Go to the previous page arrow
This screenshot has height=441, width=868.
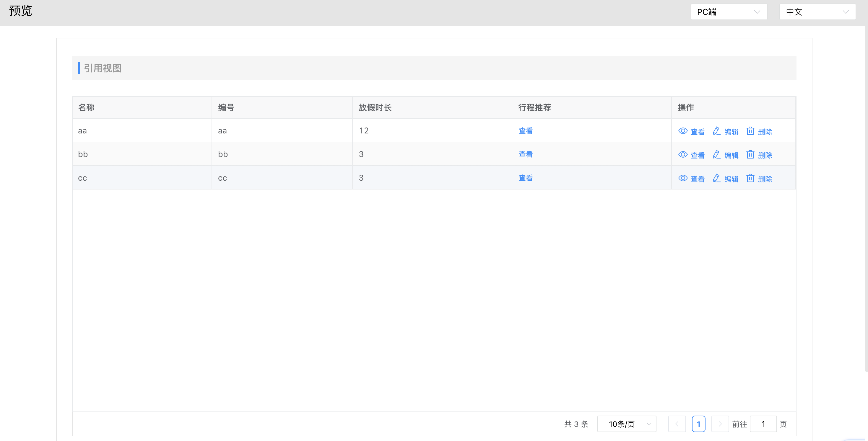point(677,424)
